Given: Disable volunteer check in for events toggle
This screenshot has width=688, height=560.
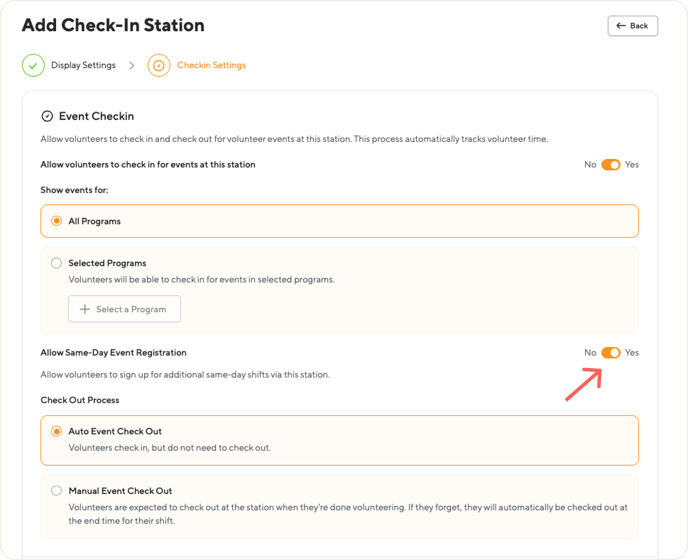Looking at the screenshot, I should click(610, 165).
